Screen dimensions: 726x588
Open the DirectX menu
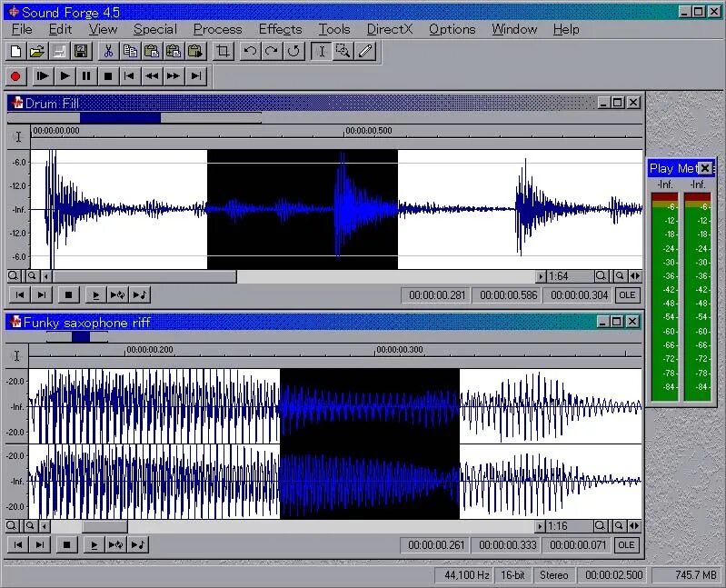[x=390, y=30]
